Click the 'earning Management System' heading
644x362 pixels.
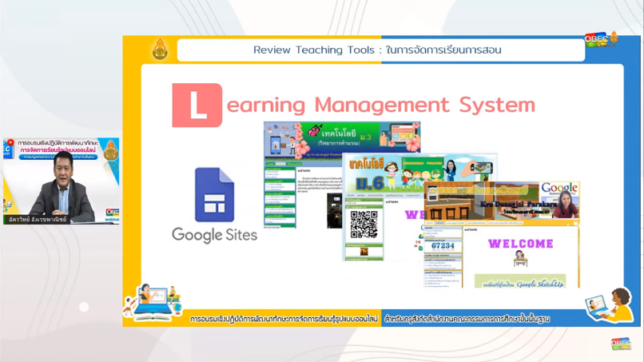click(381, 105)
